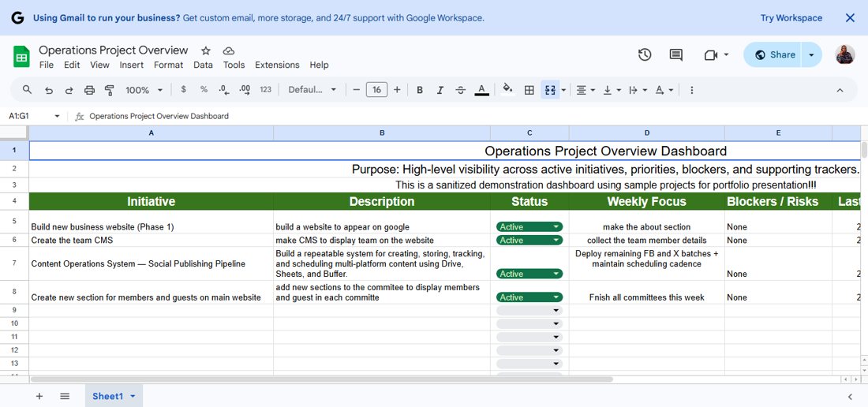This screenshot has width=868, height=407.
Task: Click Try Workspace link
Action: tap(791, 17)
